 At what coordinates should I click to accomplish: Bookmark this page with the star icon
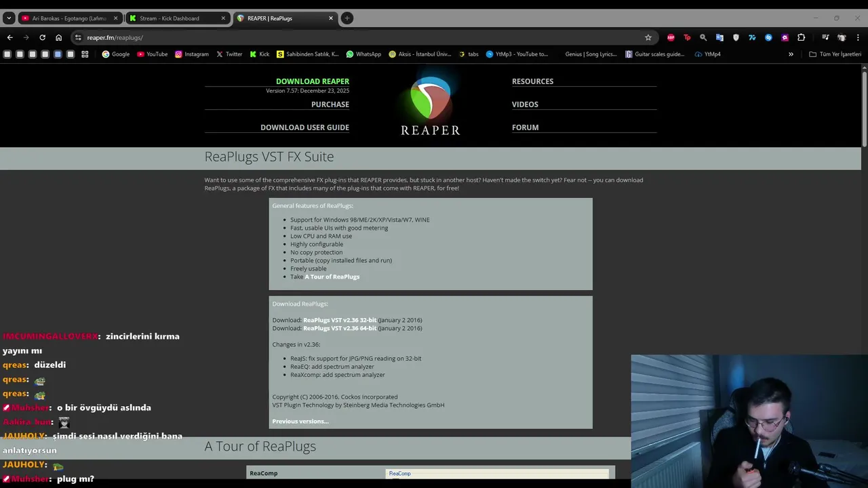point(648,37)
